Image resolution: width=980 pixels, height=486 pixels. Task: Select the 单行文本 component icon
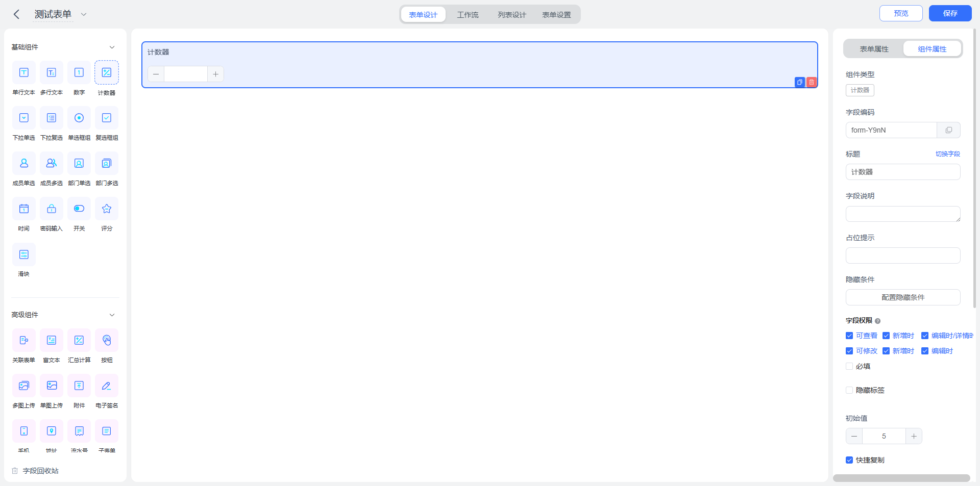[x=24, y=72]
